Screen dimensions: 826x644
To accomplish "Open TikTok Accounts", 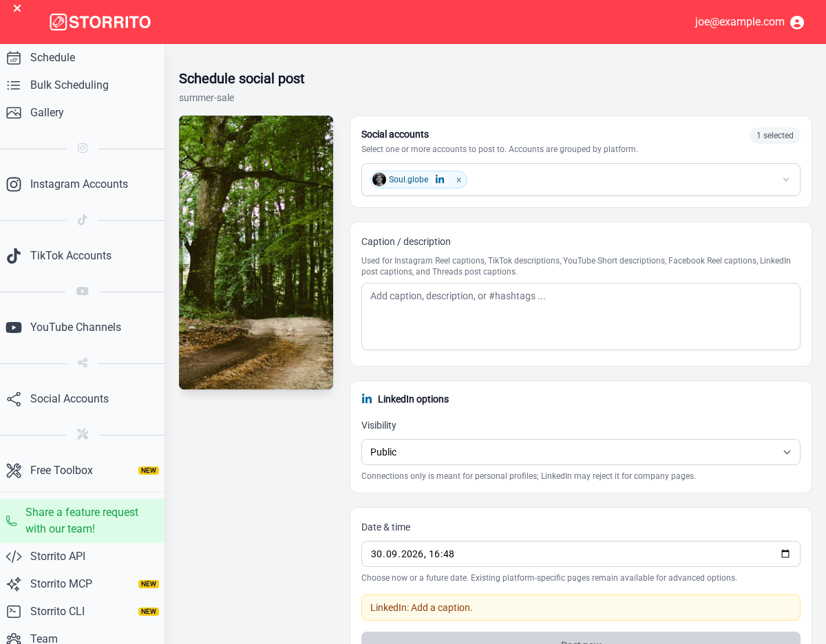I will point(83,256).
